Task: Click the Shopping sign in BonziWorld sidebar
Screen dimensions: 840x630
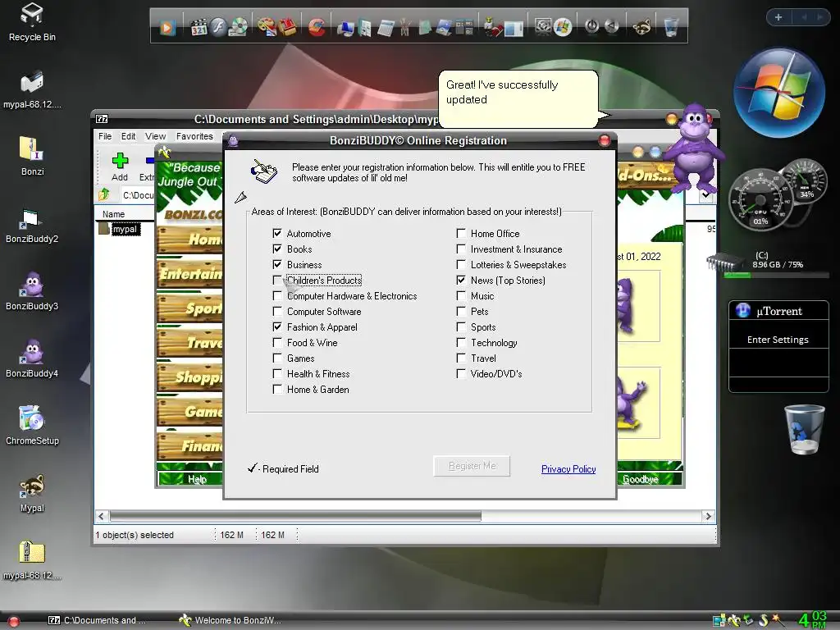Action: [189, 377]
